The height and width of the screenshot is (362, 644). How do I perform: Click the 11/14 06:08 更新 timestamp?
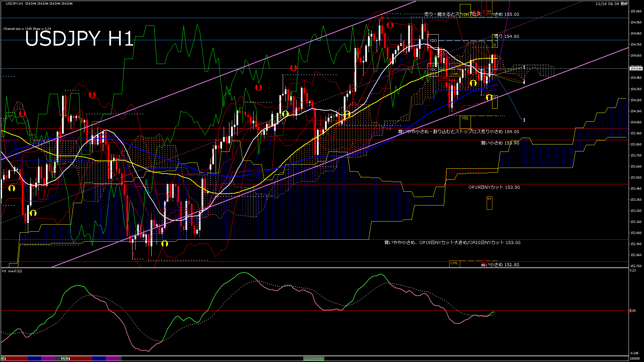coord(611,4)
